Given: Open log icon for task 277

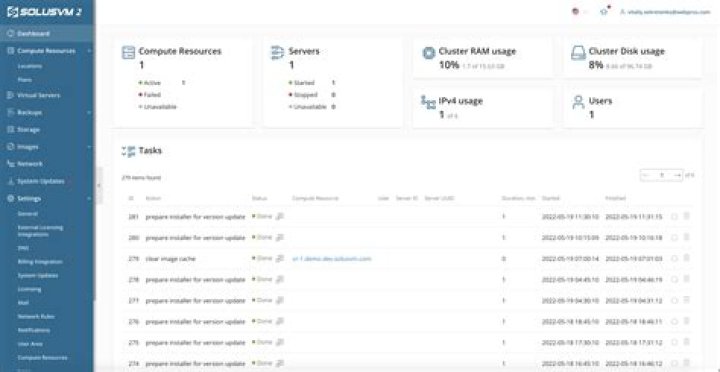Looking at the screenshot, I should coord(280,300).
